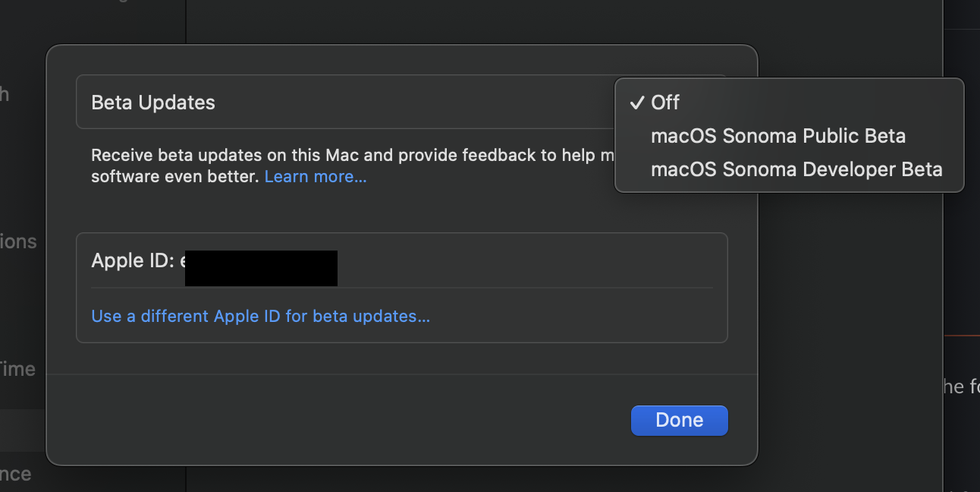Open sidebar item ending in "Time"
Viewport: 980px width, 492px height.
(17, 369)
